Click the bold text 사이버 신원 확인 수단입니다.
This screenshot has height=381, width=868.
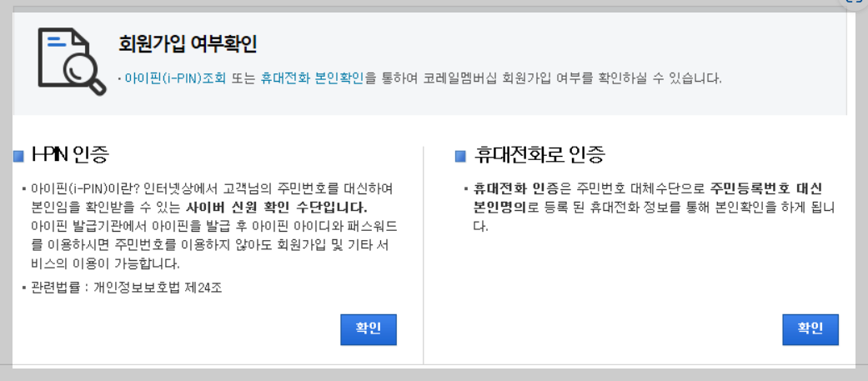[x=277, y=208]
